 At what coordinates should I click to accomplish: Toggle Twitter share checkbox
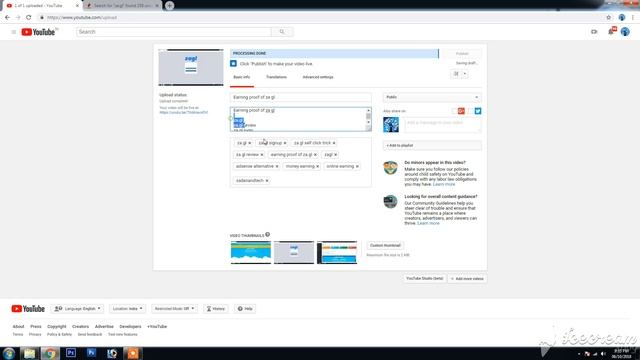tap(471, 111)
